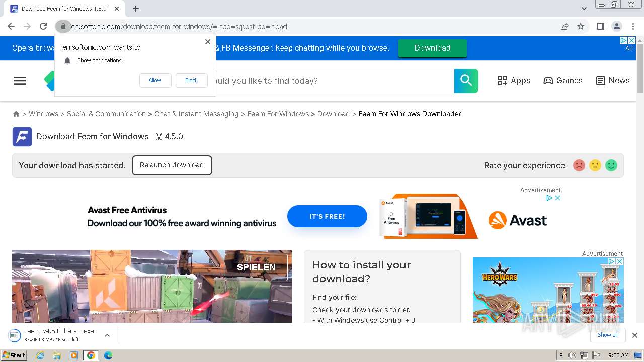Close the downloads bar

pos(635,335)
